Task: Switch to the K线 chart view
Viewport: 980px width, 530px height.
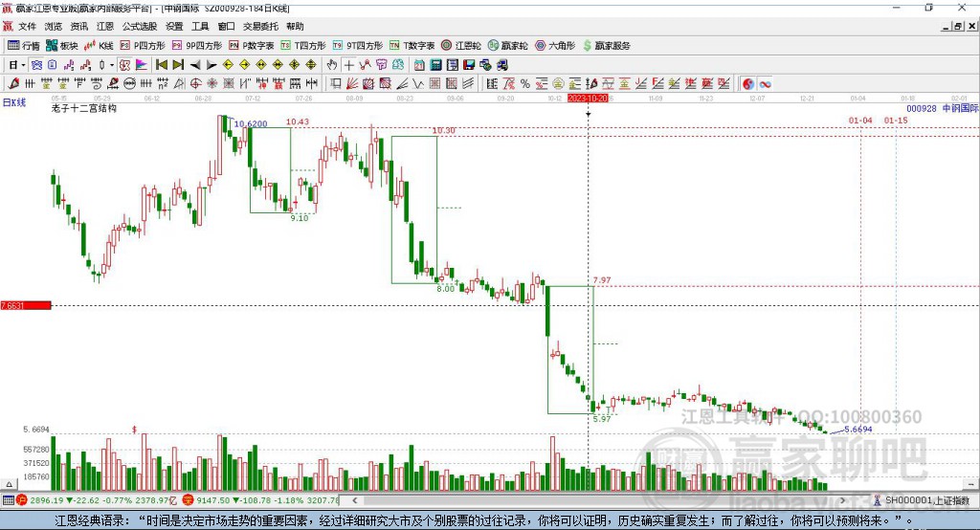Action: tap(99, 46)
